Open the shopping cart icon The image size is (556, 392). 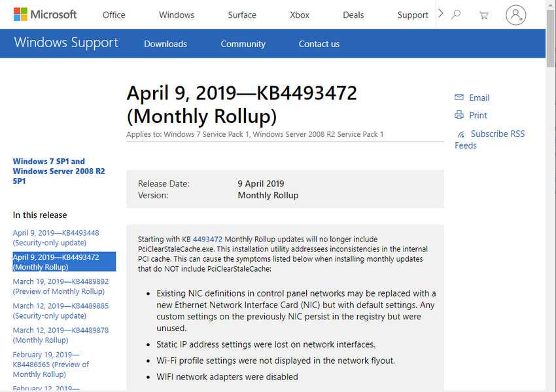(x=483, y=15)
